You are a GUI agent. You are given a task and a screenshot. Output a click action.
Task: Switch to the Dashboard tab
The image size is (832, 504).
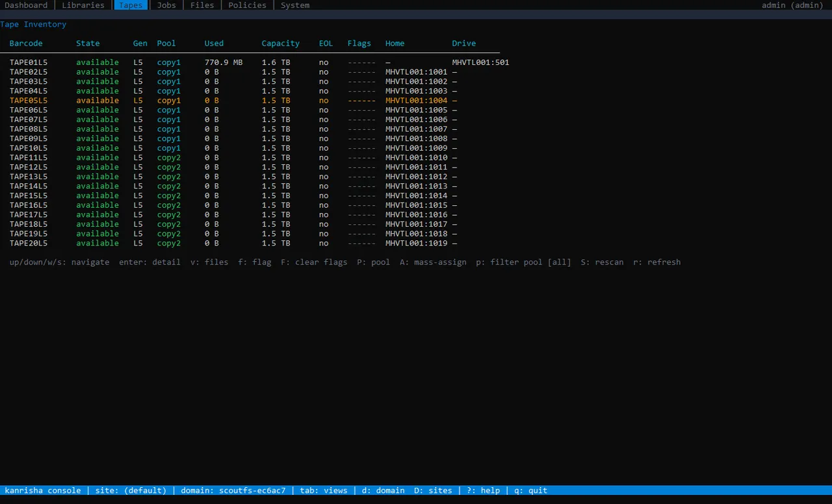[x=26, y=5]
